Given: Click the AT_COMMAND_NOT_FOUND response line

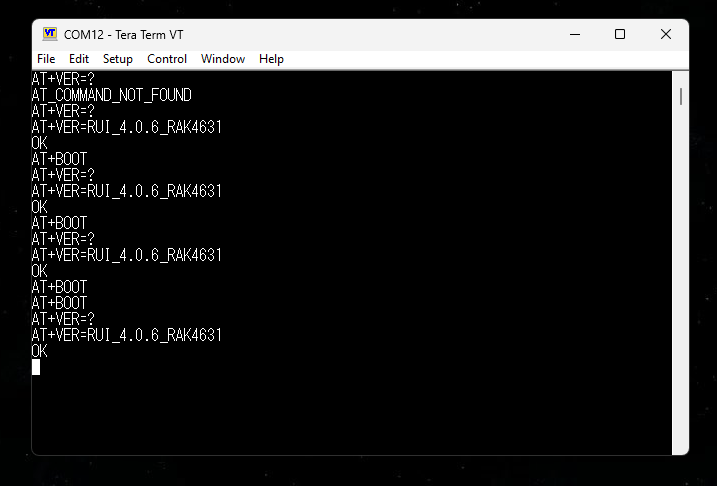Looking at the screenshot, I should coord(111,95).
